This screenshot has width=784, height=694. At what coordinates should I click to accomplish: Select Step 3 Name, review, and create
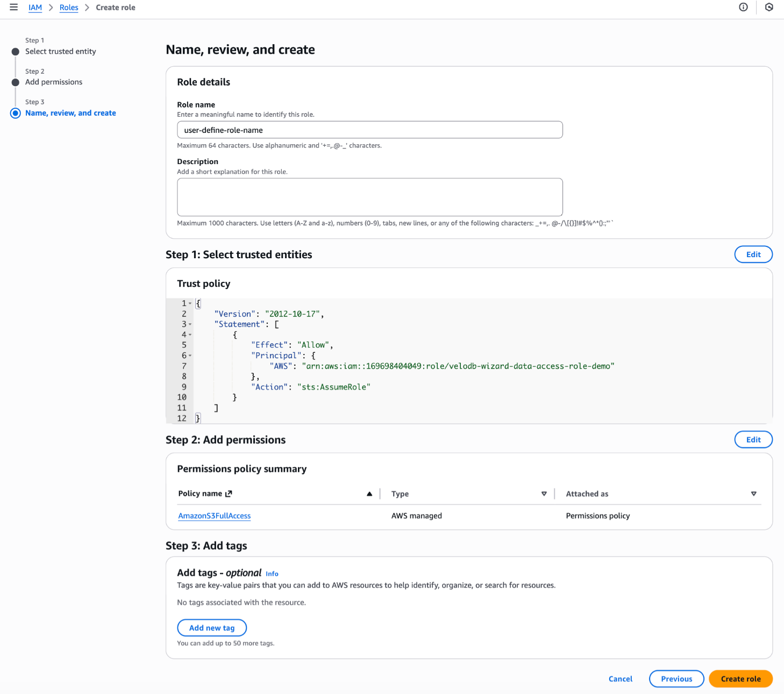[70, 113]
